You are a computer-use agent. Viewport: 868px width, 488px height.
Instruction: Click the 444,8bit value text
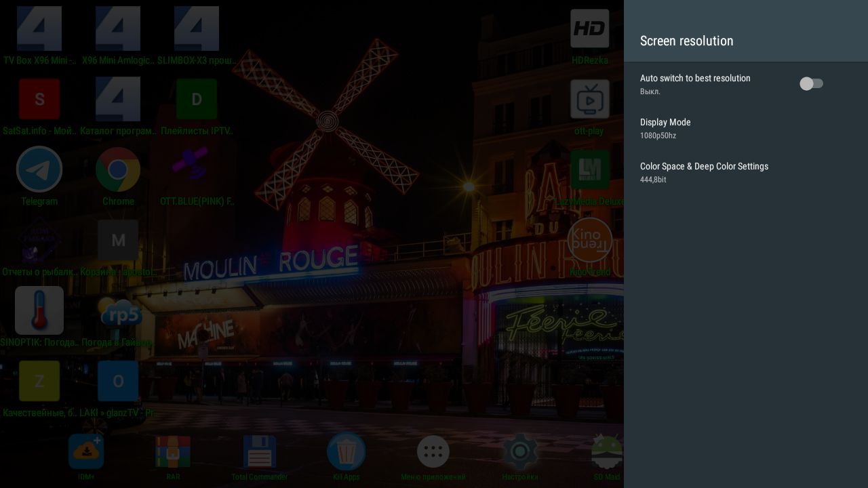pyautogui.click(x=653, y=180)
